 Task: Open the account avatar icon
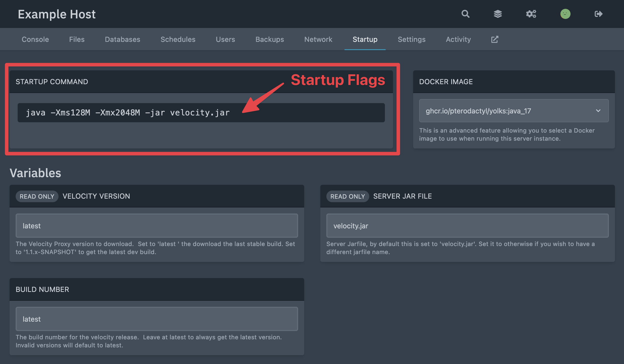coord(565,14)
